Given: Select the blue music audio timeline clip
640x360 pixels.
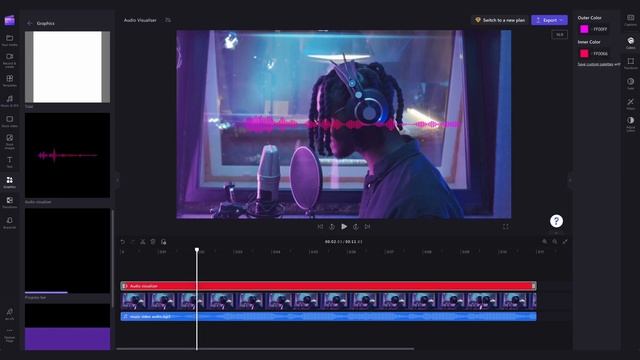Looking at the screenshot, I should point(329,316).
